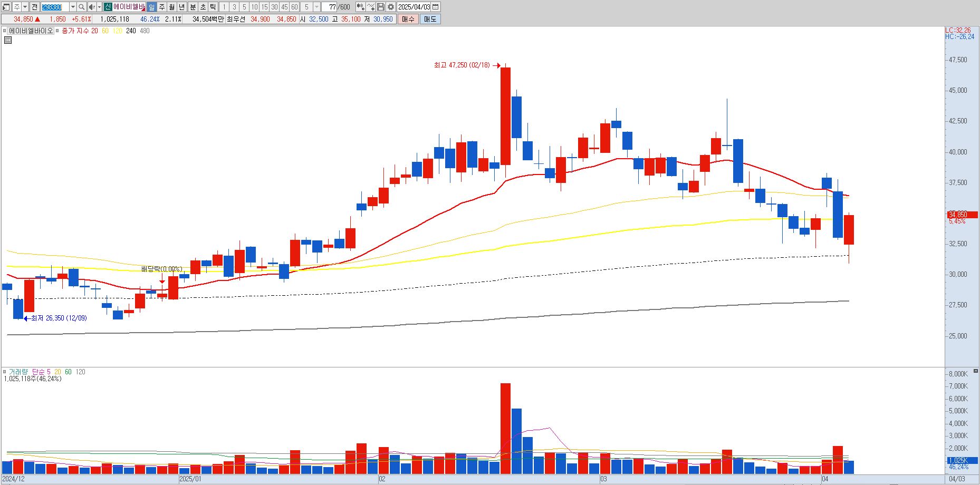Switch to weekly 주 chart period
The width and height of the screenshot is (980, 485).
162,7
